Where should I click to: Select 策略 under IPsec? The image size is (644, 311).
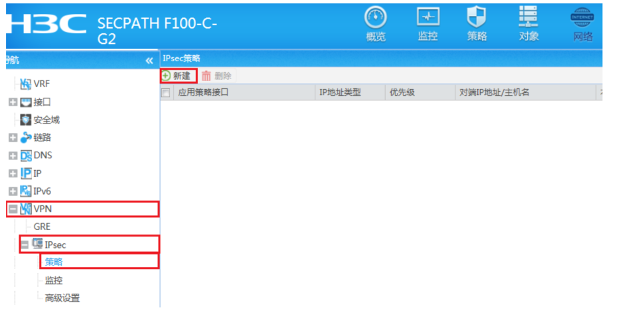[x=54, y=262]
